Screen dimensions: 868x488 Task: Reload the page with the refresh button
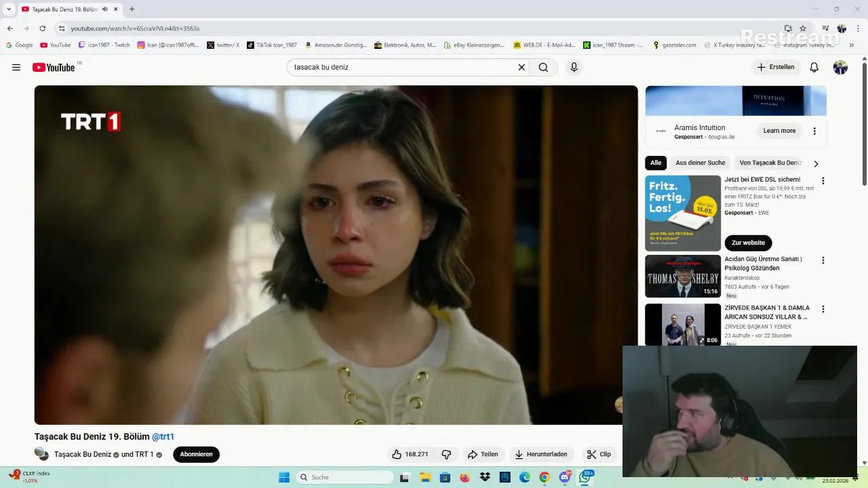click(42, 28)
